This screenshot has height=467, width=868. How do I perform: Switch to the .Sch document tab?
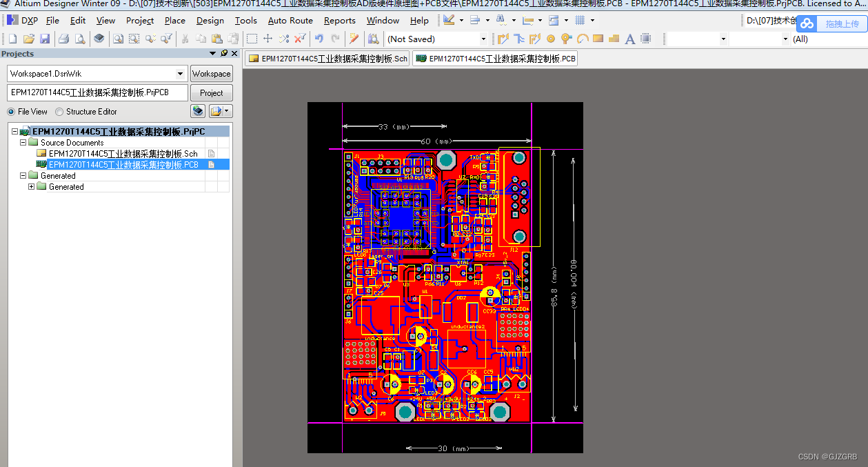pyautogui.click(x=328, y=59)
